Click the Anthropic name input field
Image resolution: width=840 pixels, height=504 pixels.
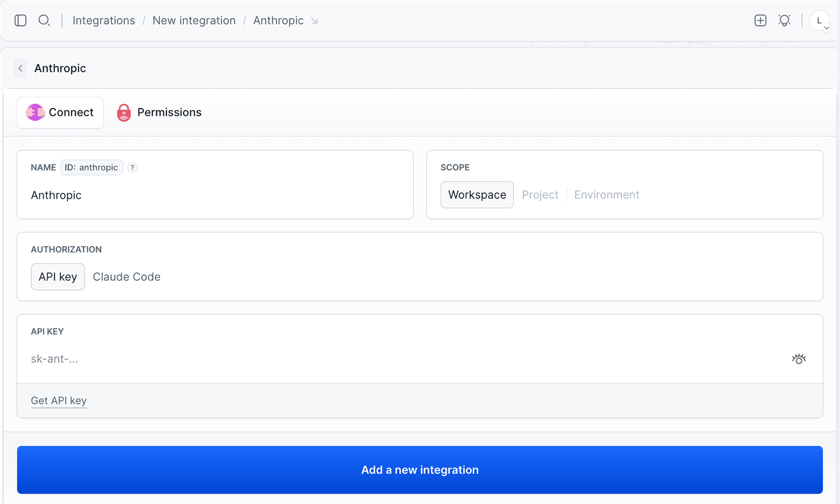pyautogui.click(x=215, y=195)
